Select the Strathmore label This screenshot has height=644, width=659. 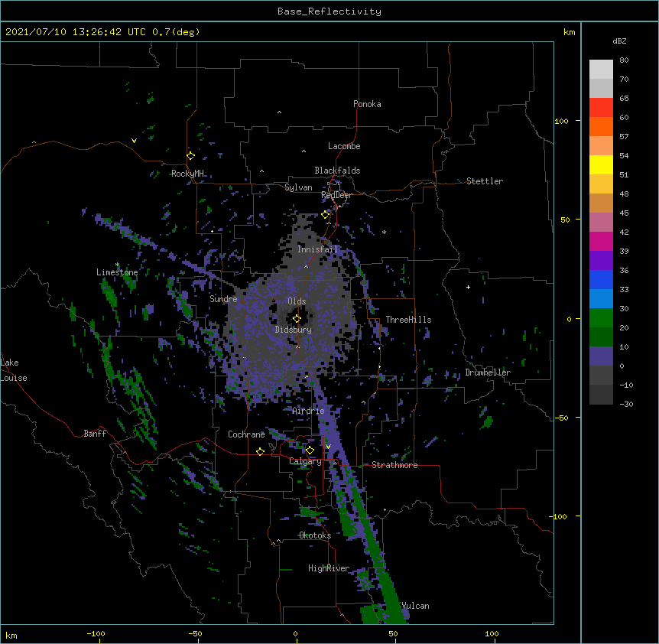(x=394, y=465)
